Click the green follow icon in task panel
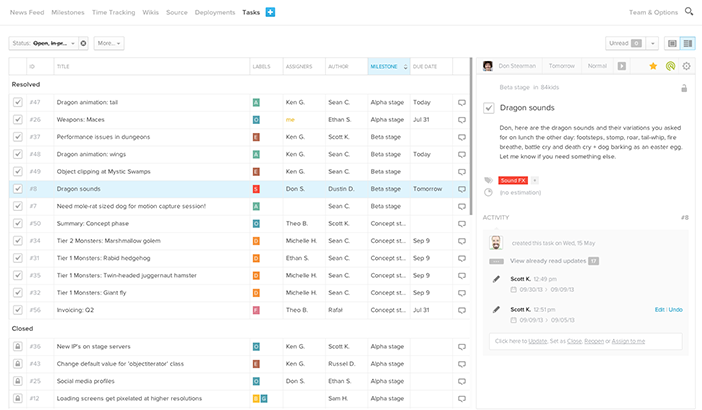The image size is (702, 410). 669,66
